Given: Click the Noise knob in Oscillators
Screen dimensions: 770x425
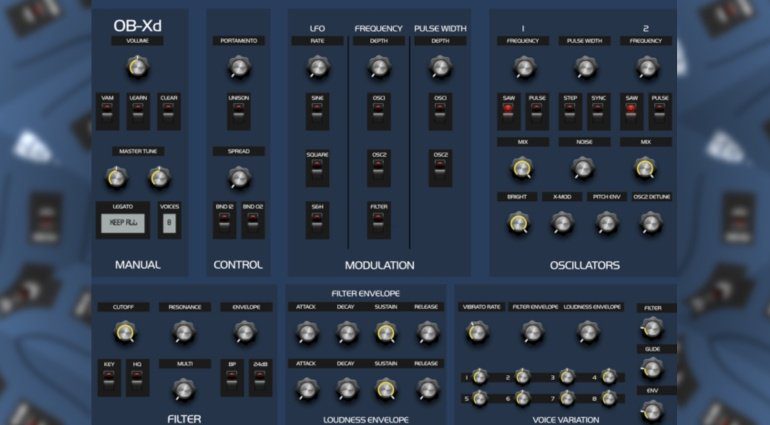Looking at the screenshot, I should point(584,168).
